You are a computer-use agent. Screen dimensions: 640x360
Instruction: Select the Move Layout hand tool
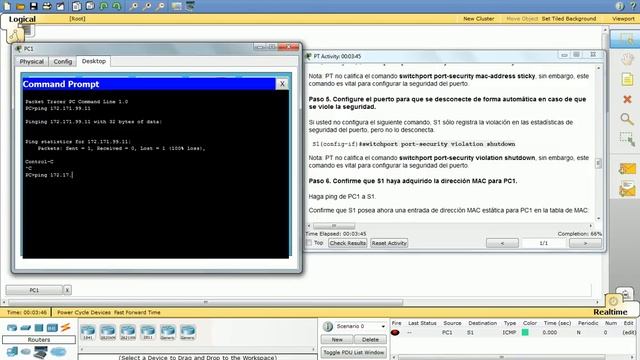point(627,59)
